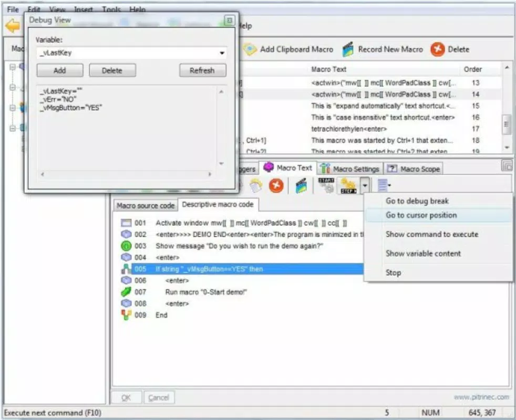
Task: Click the window icon on line 001
Action: (x=126, y=223)
